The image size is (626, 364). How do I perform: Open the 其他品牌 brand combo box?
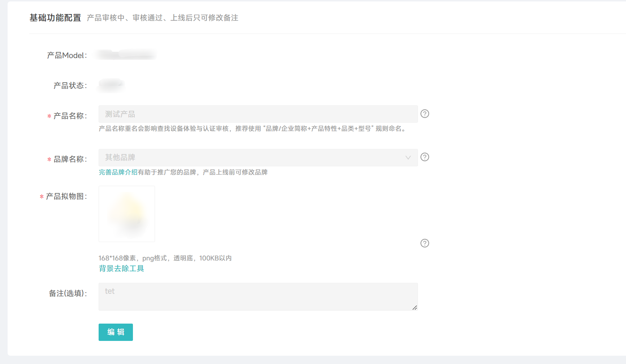click(x=258, y=158)
